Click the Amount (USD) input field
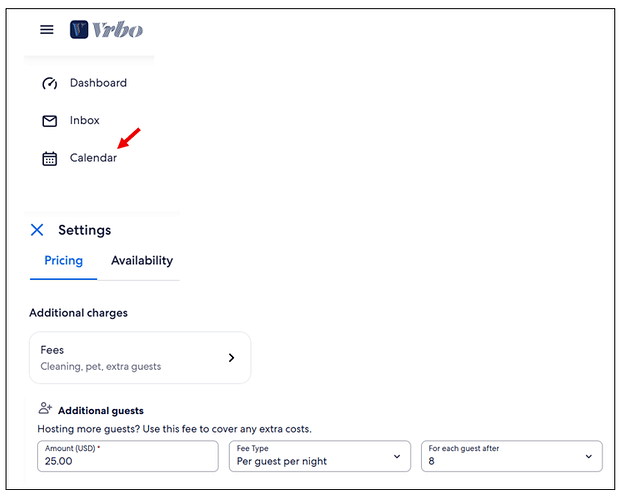The image size is (621, 500). pos(128,461)
